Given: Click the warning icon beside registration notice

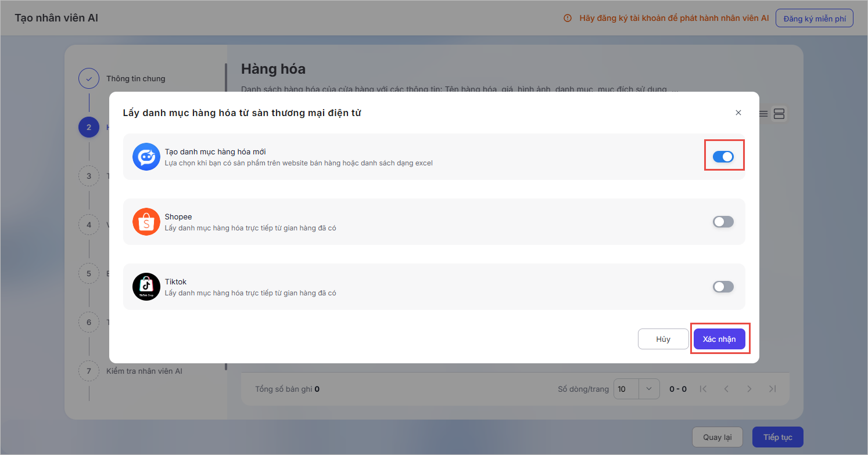Looking at the screenshot, I should [568, 18].
